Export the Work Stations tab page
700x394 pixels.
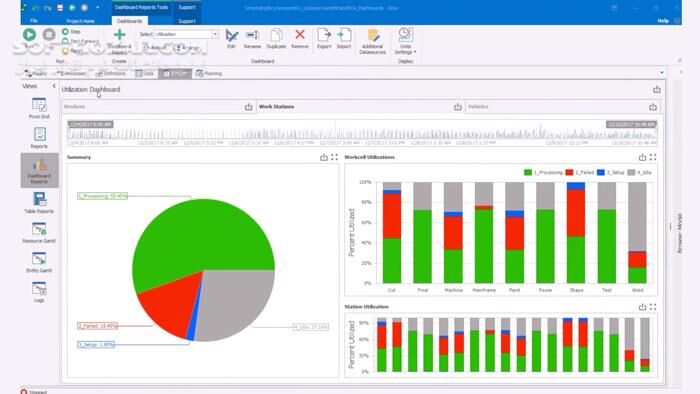point(458,107)
